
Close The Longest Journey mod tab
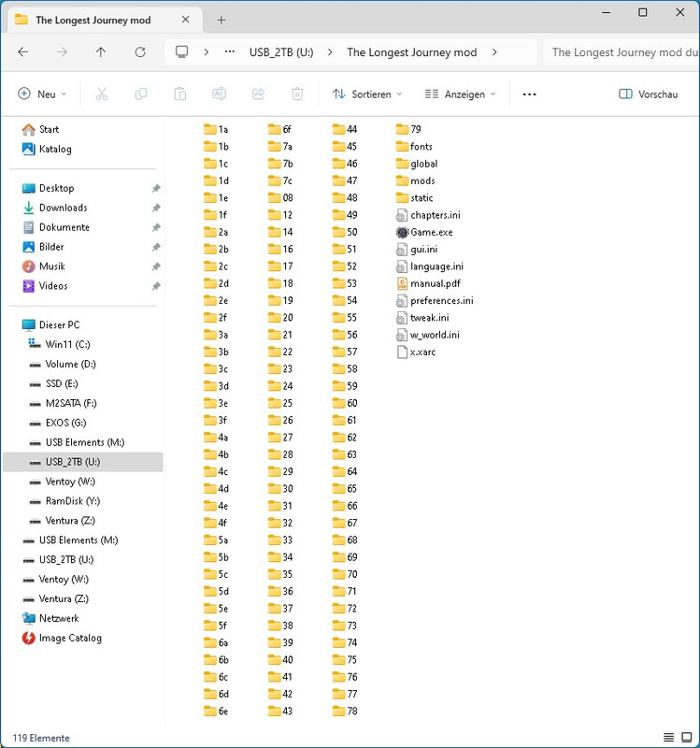click(185, 20)
